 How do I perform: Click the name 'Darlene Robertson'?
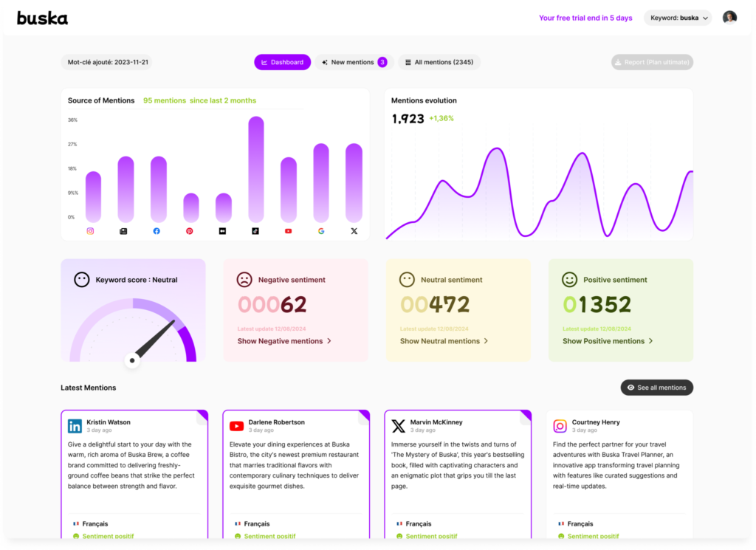(277, 422)
